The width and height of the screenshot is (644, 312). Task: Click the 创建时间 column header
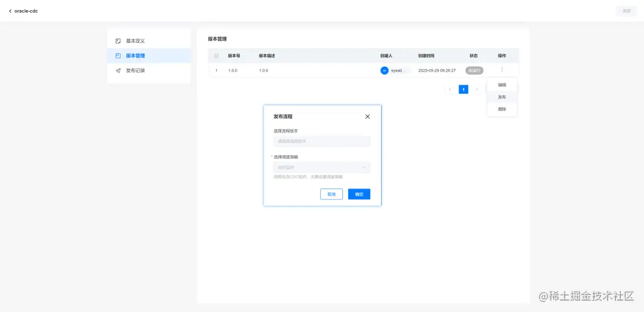(426, 55)
